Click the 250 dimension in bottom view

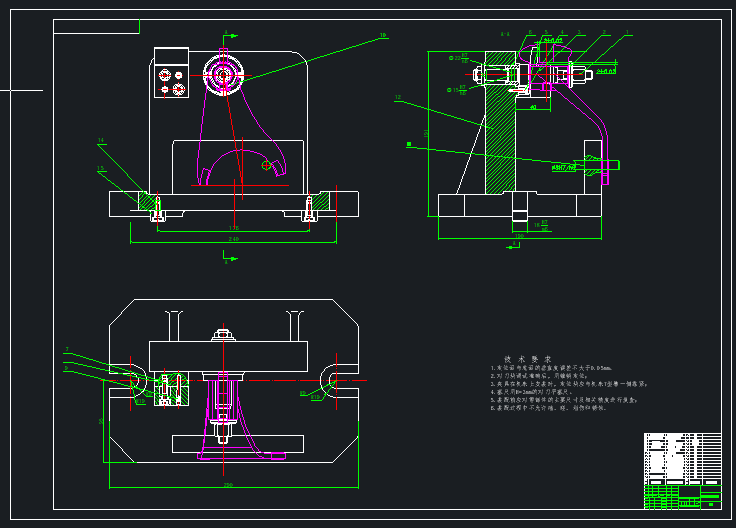228,485
